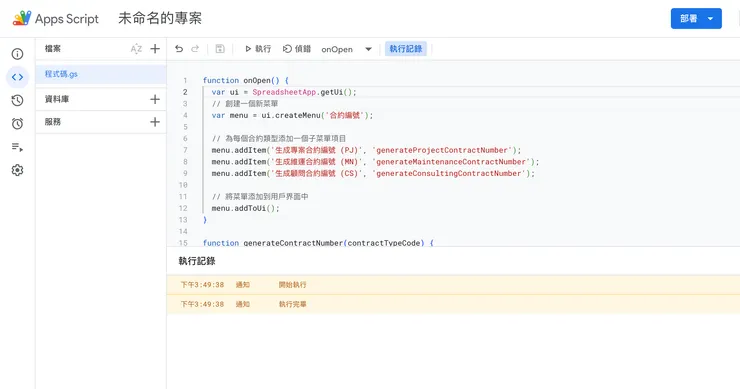
Task: Add a service with the 服務 plus icon
Action: pos(155,122)
